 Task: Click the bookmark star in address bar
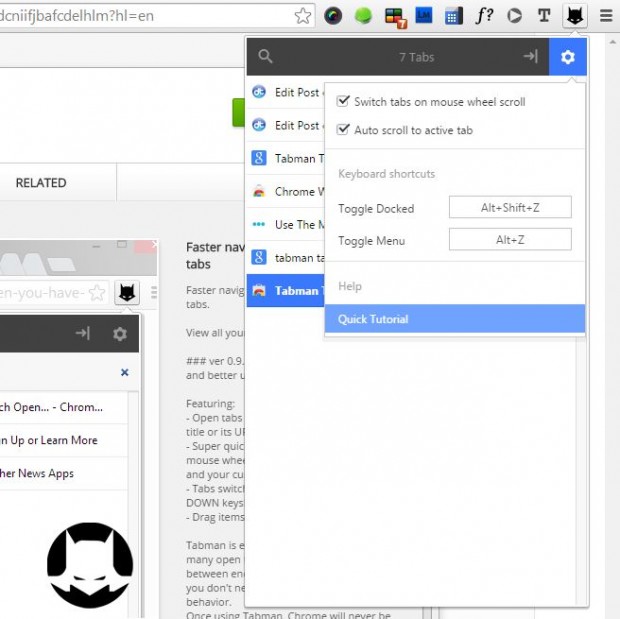click(303, 16)
